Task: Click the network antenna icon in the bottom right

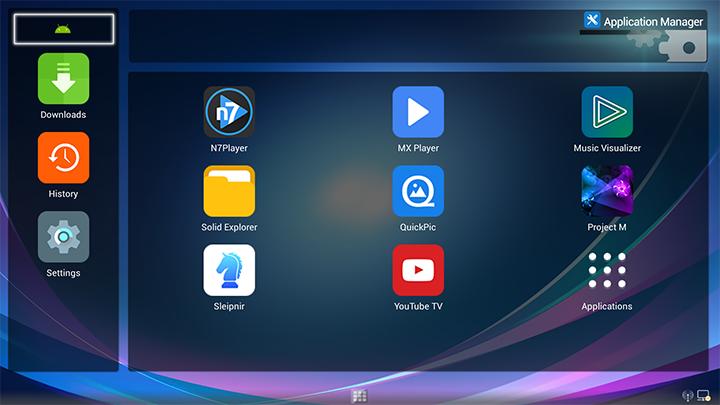Action: [687, 395]
